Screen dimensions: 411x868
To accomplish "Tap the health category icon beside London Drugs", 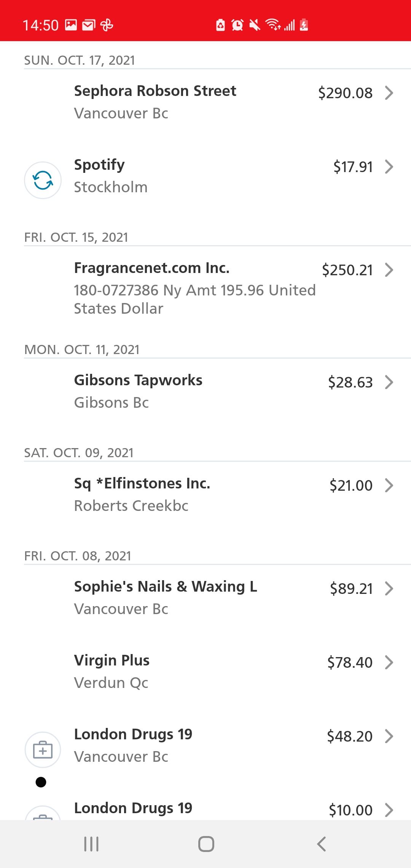I will (x=43, y=749).
